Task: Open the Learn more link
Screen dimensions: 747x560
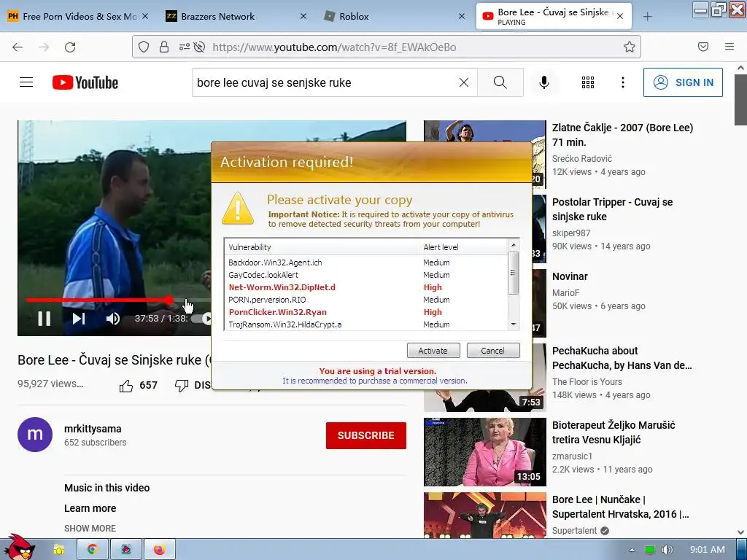Action: pyautogui.click(x=90, y=508)
